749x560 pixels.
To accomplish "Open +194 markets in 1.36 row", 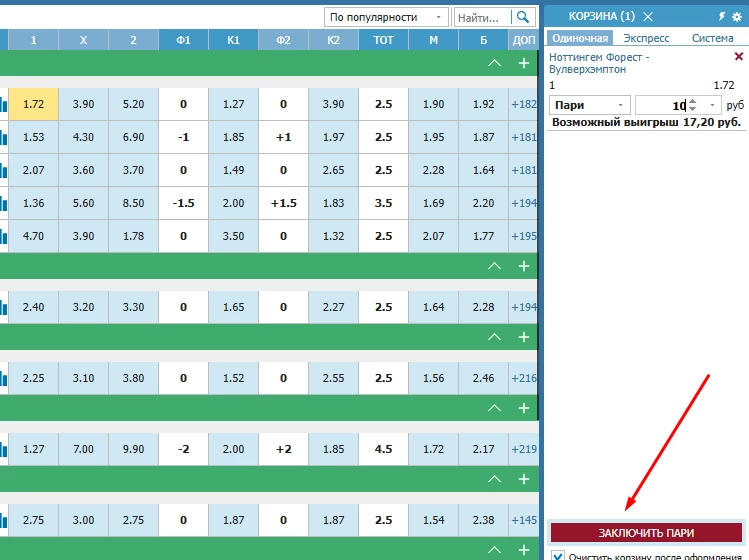I will 524,203.
